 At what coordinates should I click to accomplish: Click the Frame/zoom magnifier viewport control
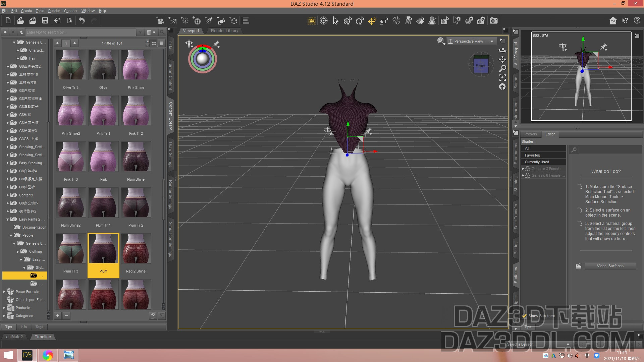[502, 68]
